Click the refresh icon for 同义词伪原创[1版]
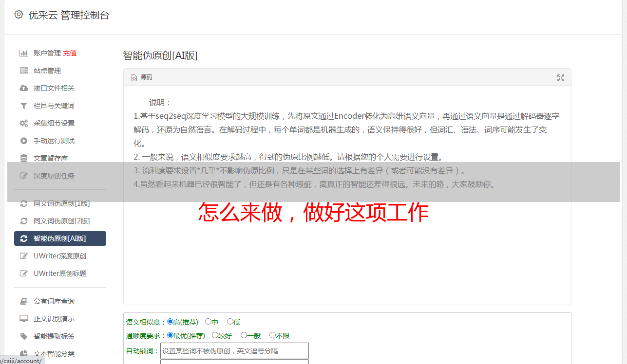The image size is (627, 364). tap(23, 203)
